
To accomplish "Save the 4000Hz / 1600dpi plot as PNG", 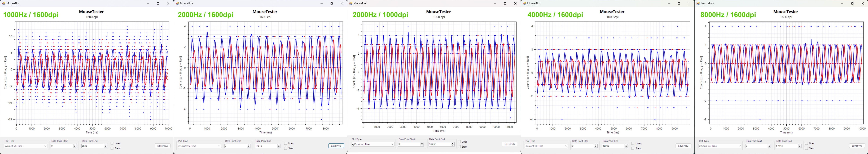I will click(x=683, y=146).
